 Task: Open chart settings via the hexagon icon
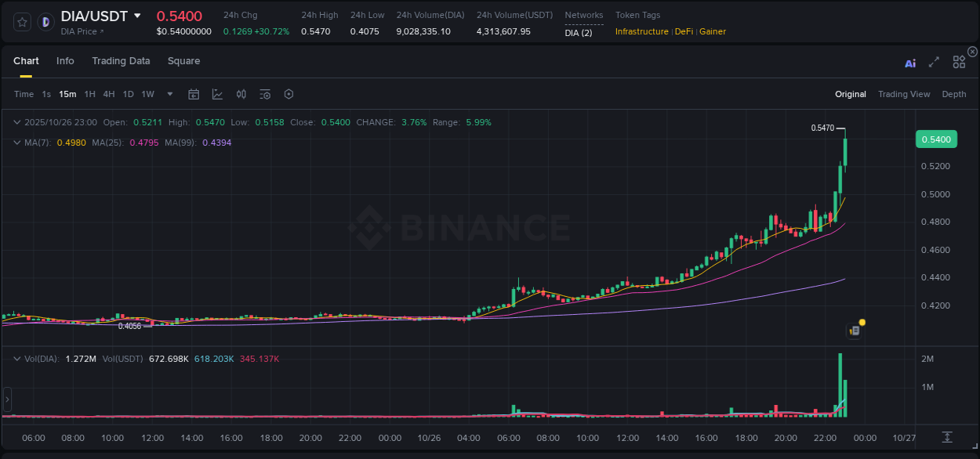point(289,94)
